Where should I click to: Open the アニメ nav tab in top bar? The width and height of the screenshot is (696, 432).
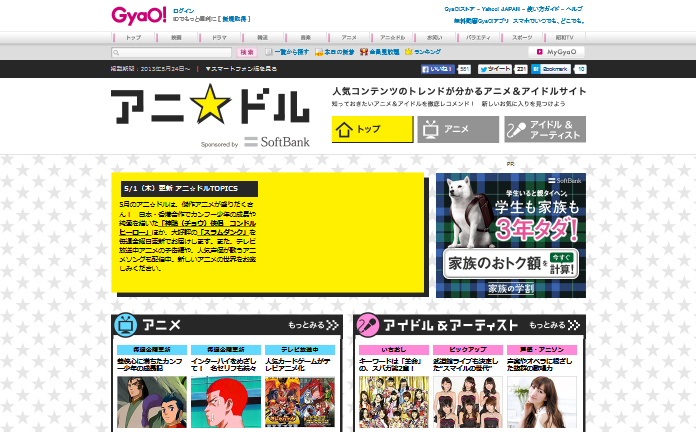(x=348, y=38)
